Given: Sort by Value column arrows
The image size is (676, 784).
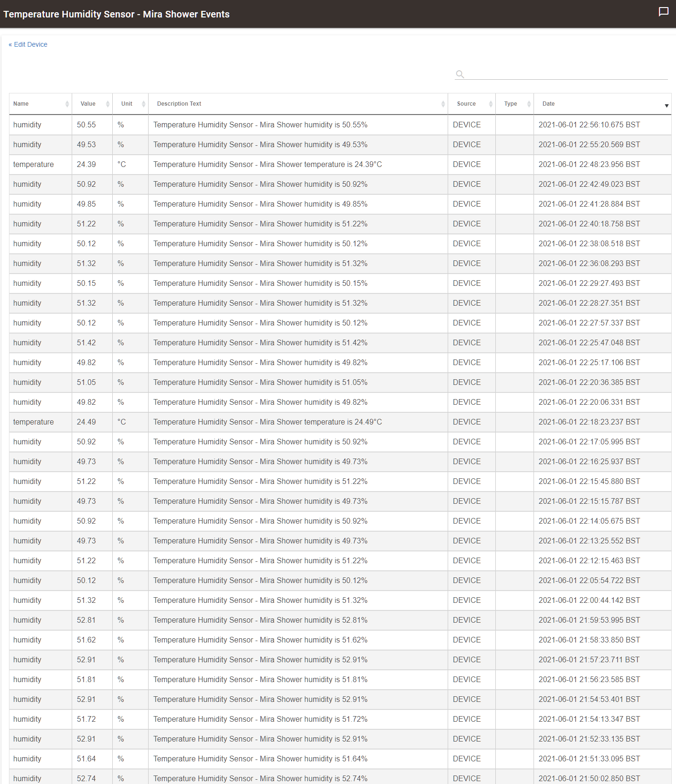Looking at the screenshot, I should 108,104.
